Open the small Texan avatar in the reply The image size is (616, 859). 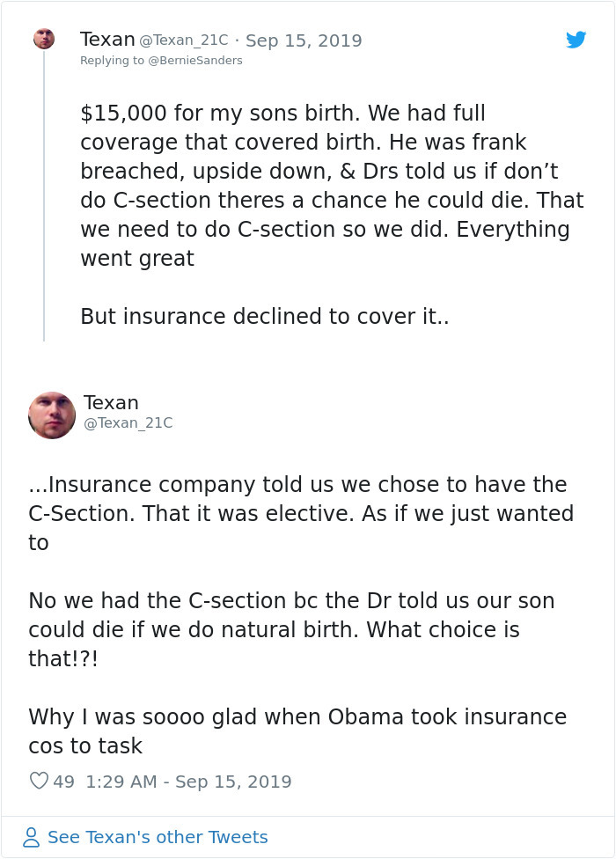(44, 39)
